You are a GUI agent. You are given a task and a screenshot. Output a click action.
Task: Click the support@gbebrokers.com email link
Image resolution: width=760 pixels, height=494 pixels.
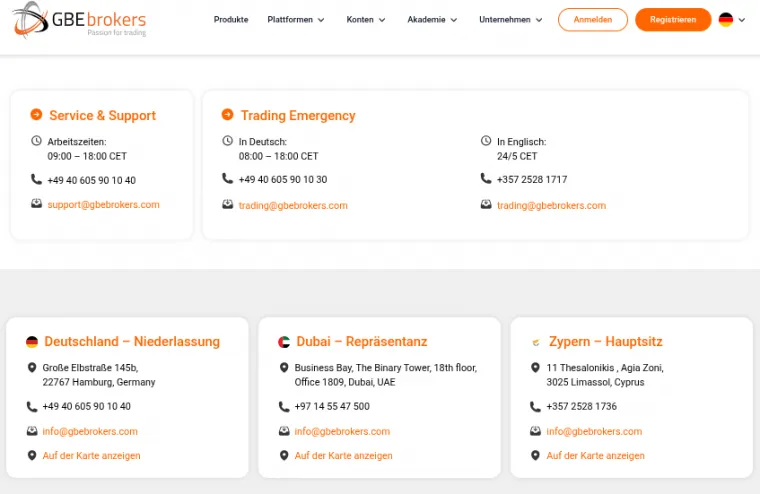103,205
